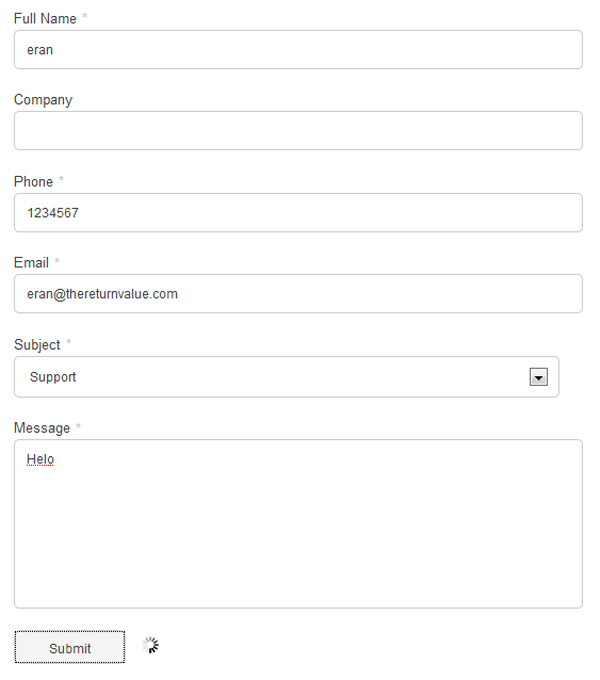The height and width of the screenshot is (680, 600).
Task: Click the asterisk next to Email label
Action: (x=57, y=260)
